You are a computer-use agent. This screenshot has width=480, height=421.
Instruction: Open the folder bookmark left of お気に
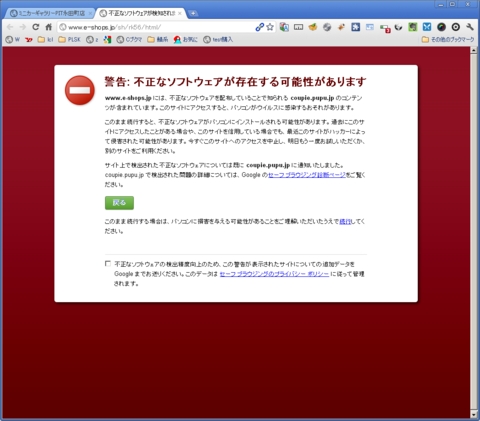click(158, 40)
